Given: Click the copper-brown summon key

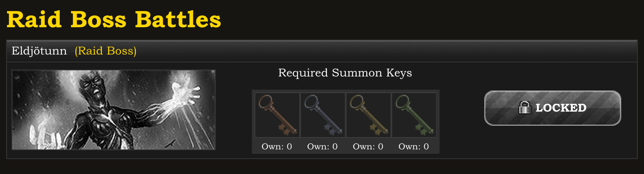Looking at the screenshot, I should point(277,115).
